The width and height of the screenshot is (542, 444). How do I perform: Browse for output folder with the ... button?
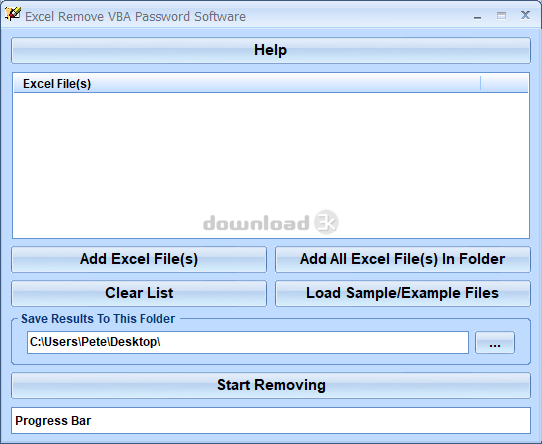pyautogui.click(x=495, y=343)
